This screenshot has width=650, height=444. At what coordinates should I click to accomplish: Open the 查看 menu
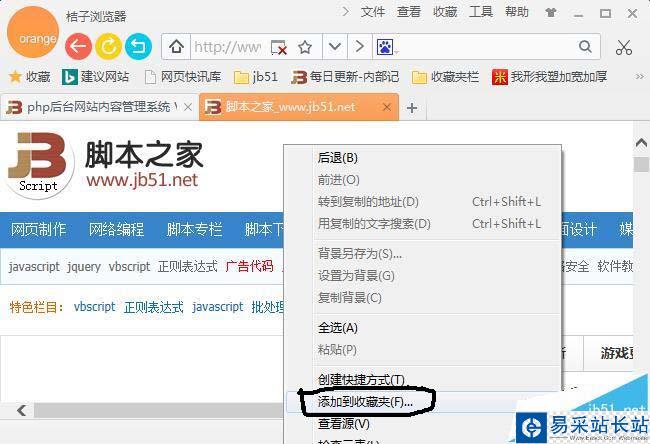click(409, 12)
